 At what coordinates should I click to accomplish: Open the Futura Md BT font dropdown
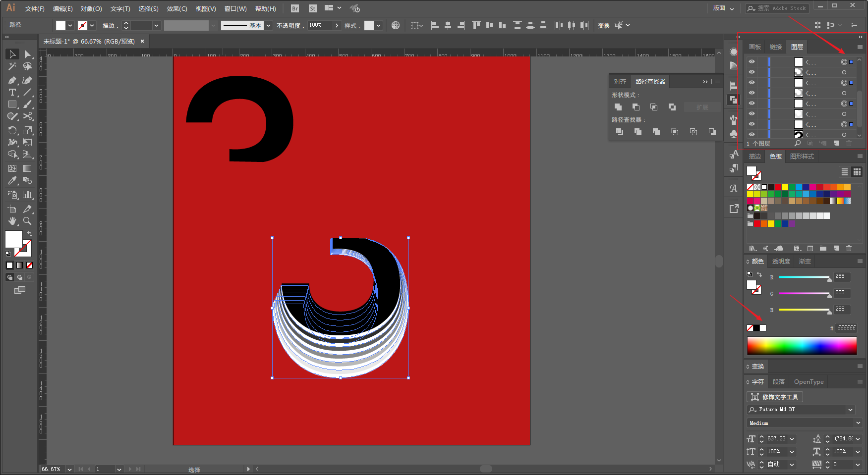pyautogui.click(x=851, y=410)
